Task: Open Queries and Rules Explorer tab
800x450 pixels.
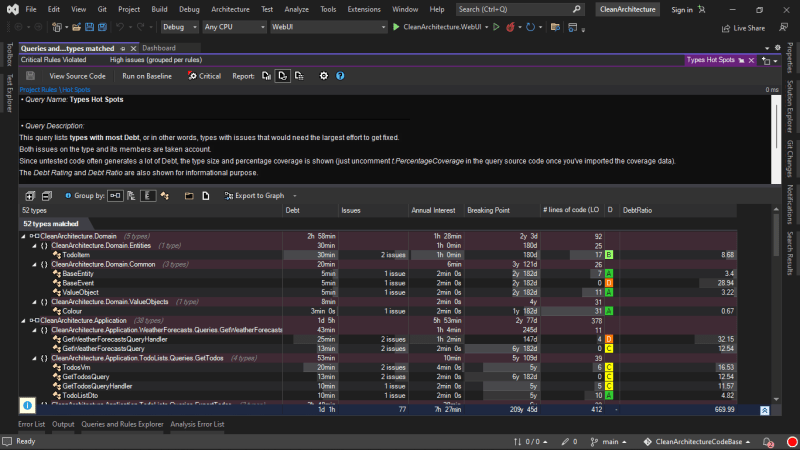Action: (122, 424)
